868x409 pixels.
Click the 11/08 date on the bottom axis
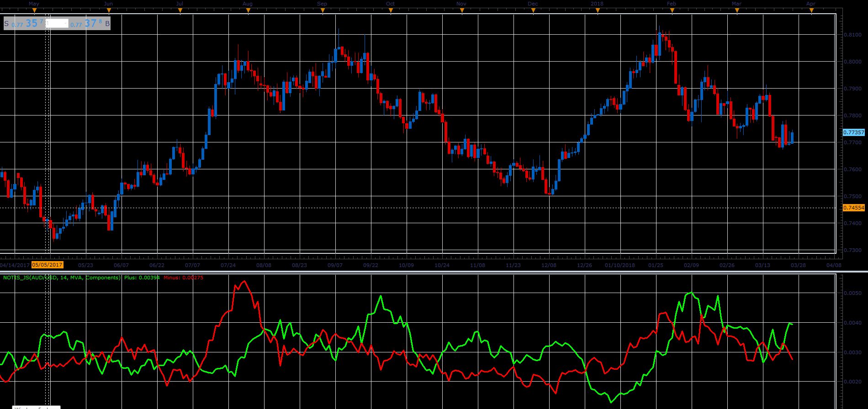477,265
